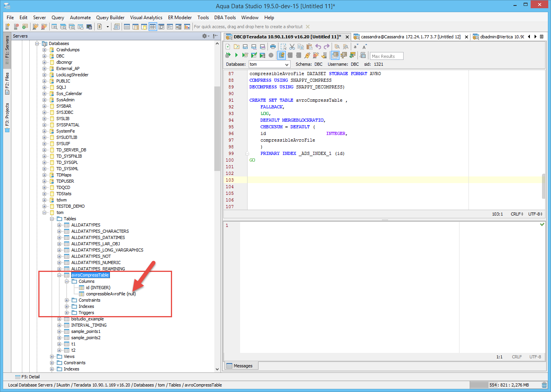Screen dimensions: 551x392
Task: Collapse the Servers panel with the pin arrow
Action: 215,36
